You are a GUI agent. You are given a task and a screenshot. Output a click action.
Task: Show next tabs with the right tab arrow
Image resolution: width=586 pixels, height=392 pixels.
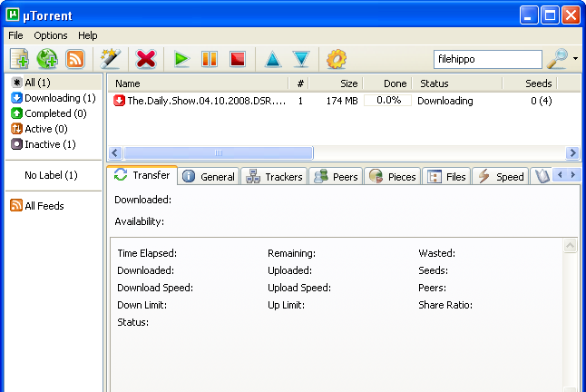pos(573,174)
